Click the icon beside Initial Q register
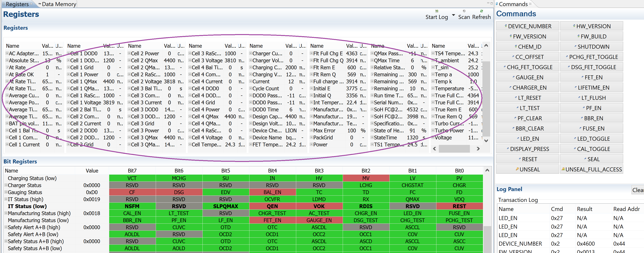This screenshot has height=253, width=644. 311,95
